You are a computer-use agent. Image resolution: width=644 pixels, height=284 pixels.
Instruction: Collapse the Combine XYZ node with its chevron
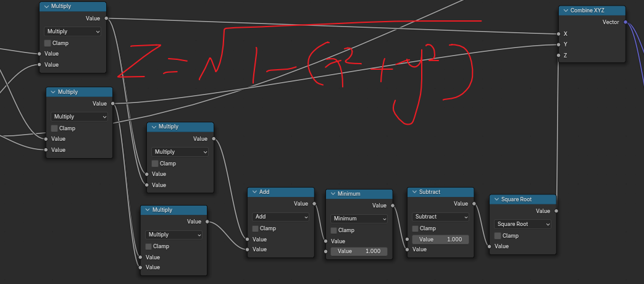point(565,10)
